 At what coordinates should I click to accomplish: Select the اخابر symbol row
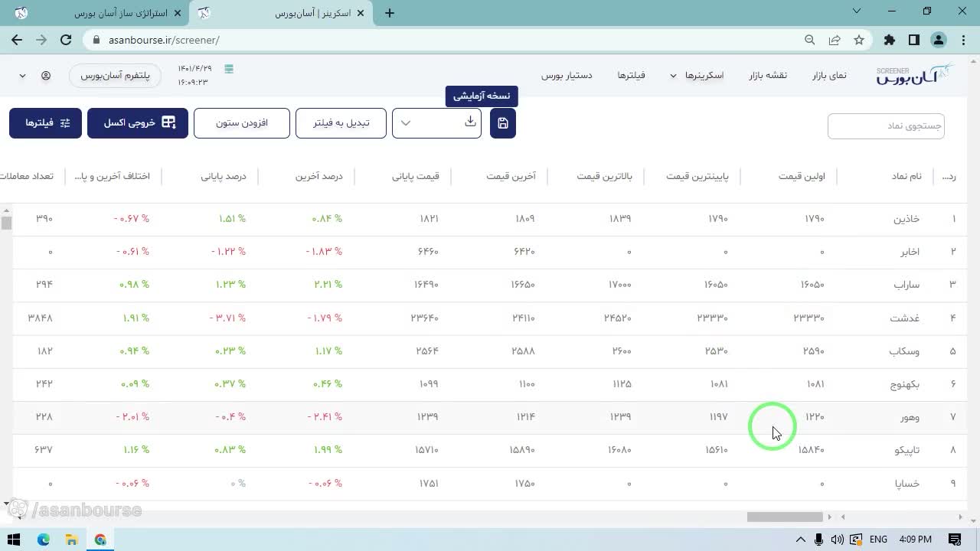coord(490,252)
